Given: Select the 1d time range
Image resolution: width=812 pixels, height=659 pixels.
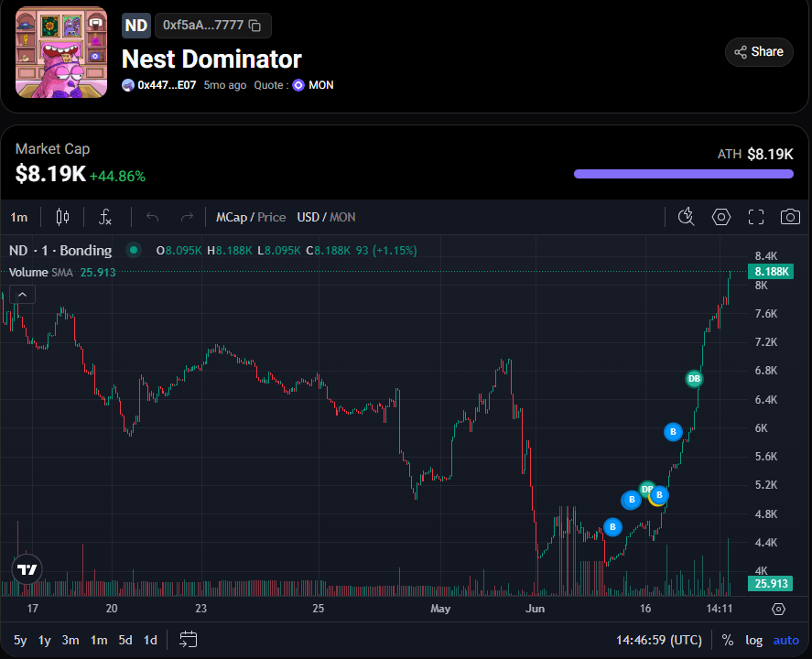Looking at the screenshot, I should [150, 641].
